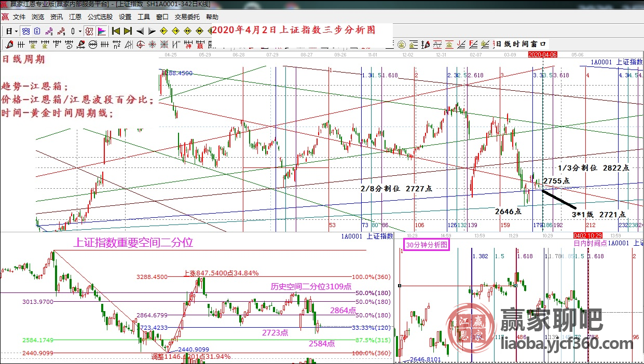Screen dimensions: 644x364
Task: Open the 帮助 menu
Action: 212,17
